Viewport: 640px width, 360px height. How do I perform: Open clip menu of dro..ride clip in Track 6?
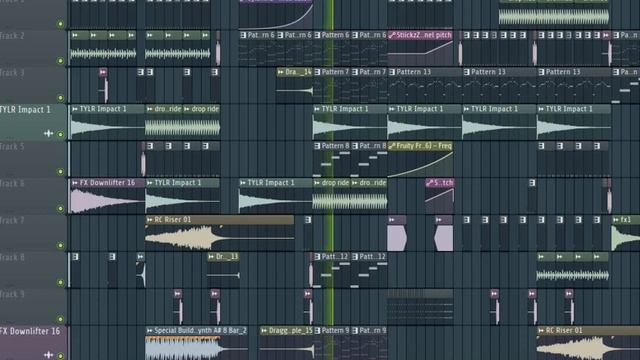355,183
